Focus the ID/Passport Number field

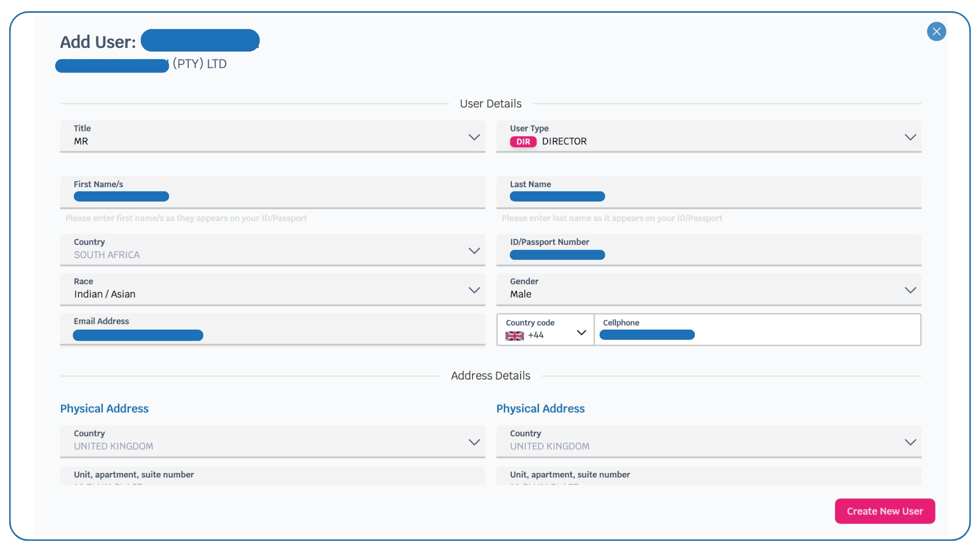click(x=708, y=250)
